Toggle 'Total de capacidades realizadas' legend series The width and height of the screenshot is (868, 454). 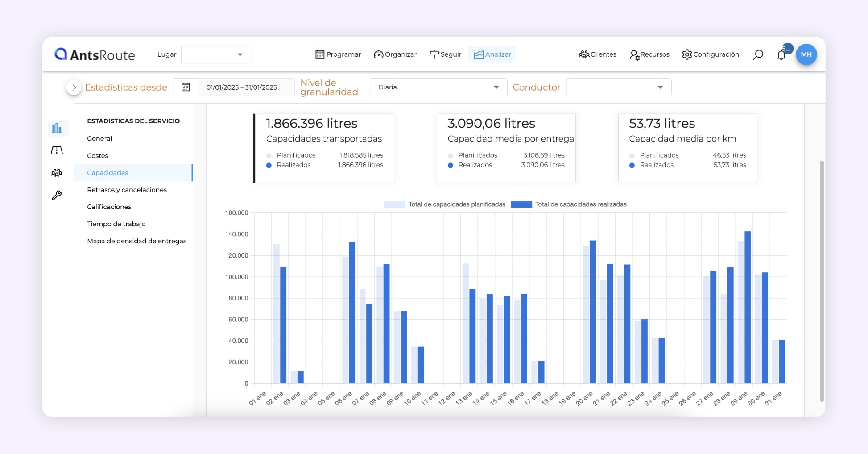569,204
